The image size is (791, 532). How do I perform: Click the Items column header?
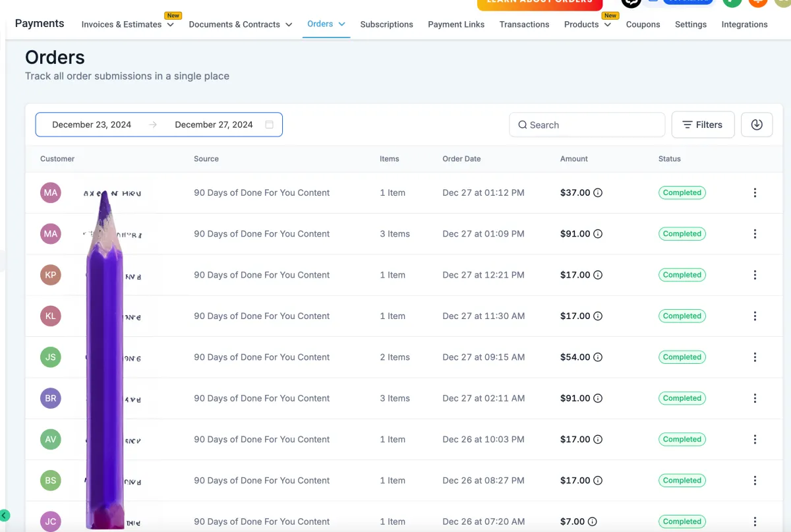390,159
